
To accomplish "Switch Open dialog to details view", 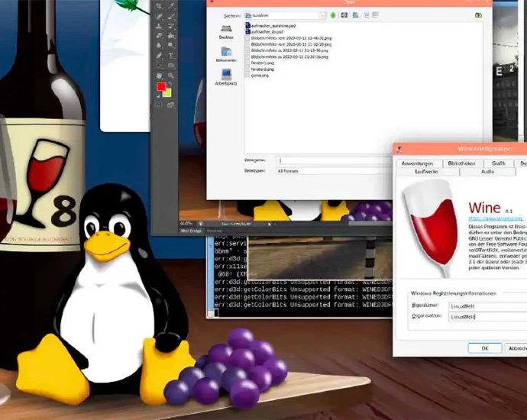I will tap(375, 15).
